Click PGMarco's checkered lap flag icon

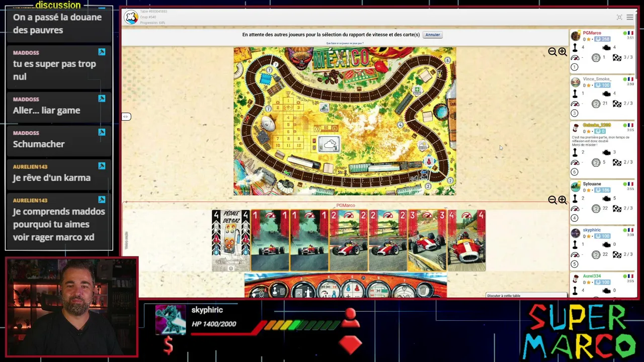[x=617, y=58]
